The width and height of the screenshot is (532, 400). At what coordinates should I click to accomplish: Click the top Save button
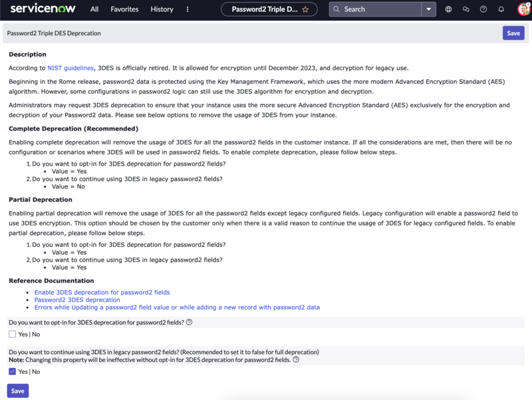[x=513, y=33]
